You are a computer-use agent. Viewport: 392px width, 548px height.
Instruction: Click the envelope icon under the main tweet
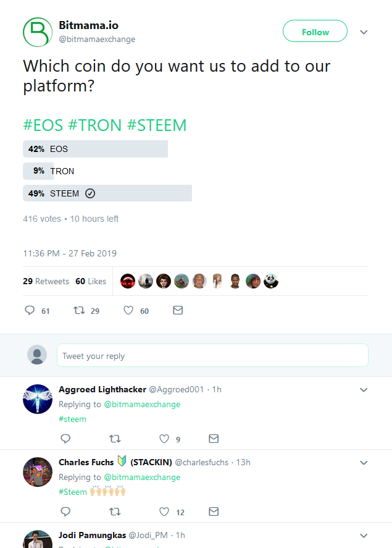tap(178, 311)
